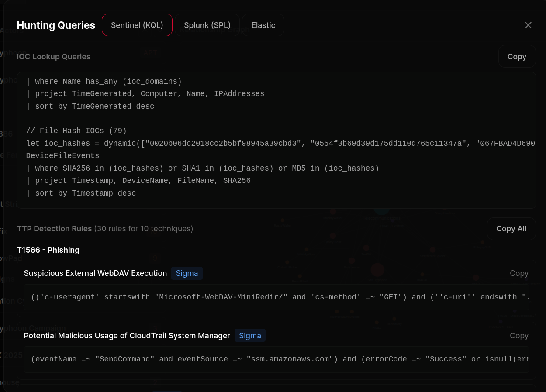Click the 'sort by Timestamp desc' line
This screenshot has width=546, height=392.
[81, 193]
